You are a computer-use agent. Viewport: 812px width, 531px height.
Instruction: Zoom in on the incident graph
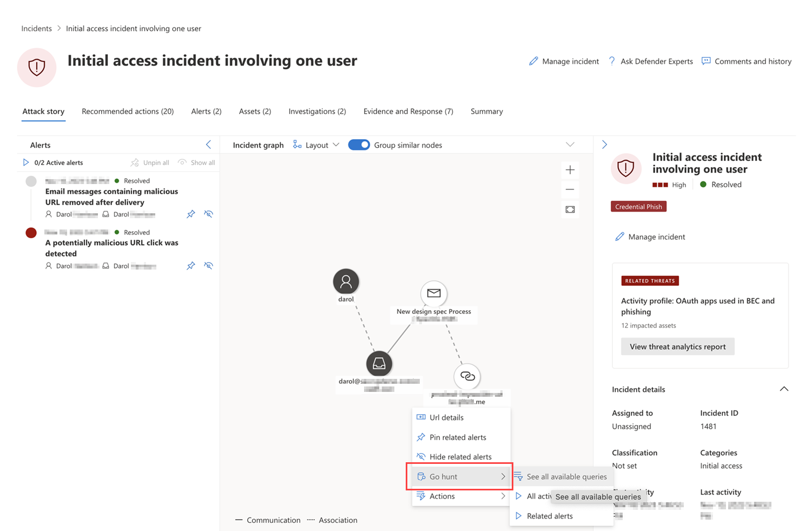point(570,170)
